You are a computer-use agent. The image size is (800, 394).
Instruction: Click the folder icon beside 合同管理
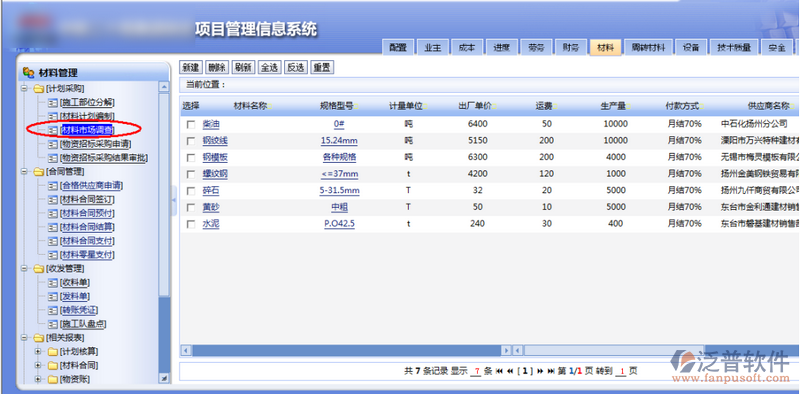[x=38, y=171]
